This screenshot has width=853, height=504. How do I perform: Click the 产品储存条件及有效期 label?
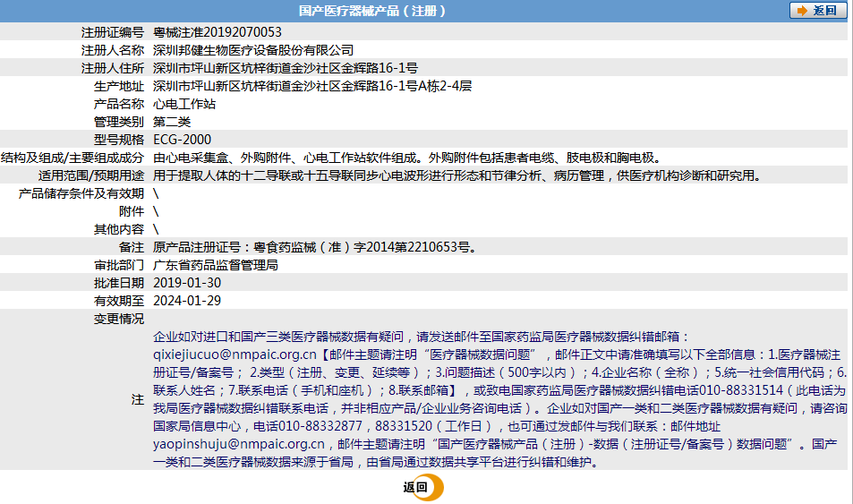81,193
